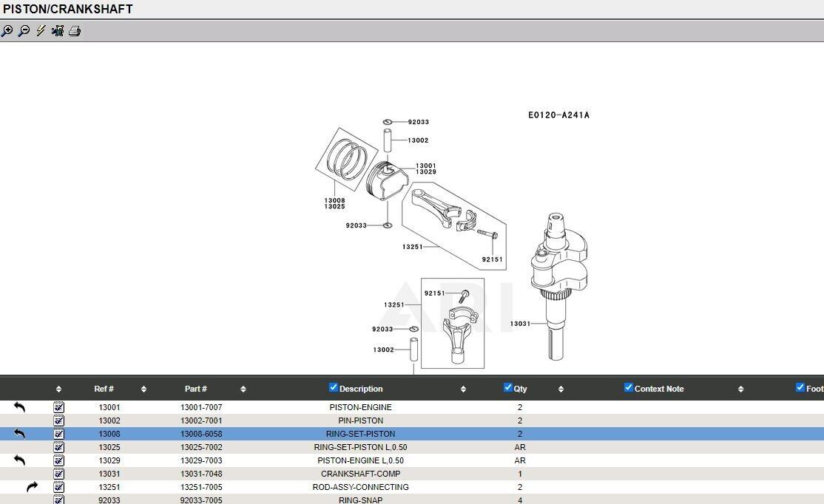This screenshot has width=824, height=504.
Task: Disable the Context Note column checkbox
Action: tap(628, 388)
